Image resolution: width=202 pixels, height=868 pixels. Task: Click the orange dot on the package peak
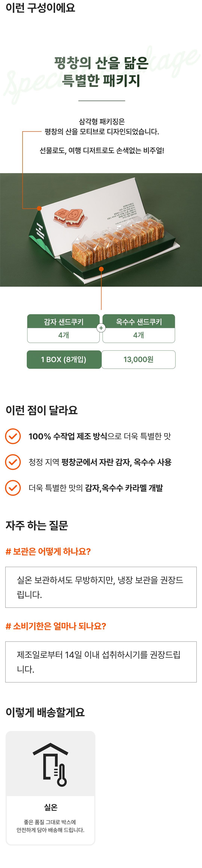pos(39,208)
